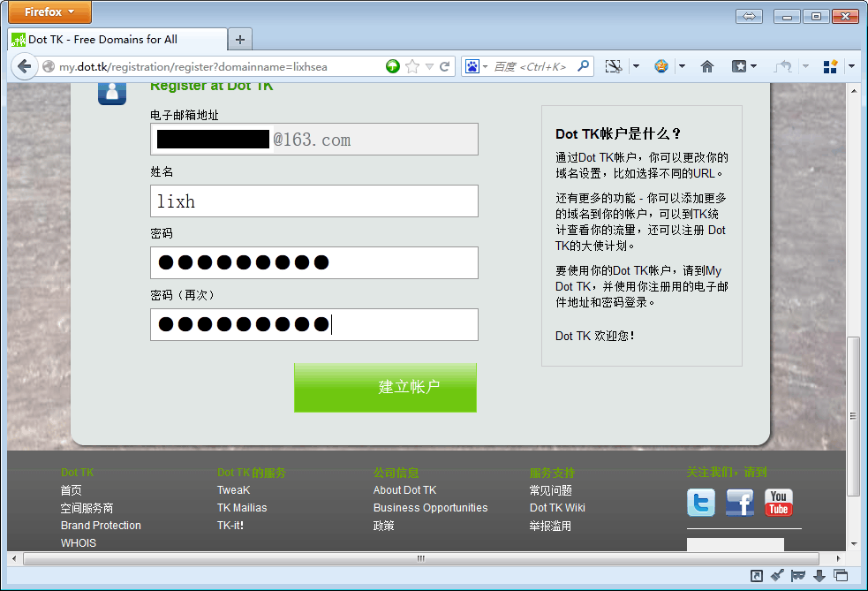The height and width of the screenshot is (591, 868).
Task: Click the horizontal scrollbar at page bottom
Action: [x=420, y=558]
